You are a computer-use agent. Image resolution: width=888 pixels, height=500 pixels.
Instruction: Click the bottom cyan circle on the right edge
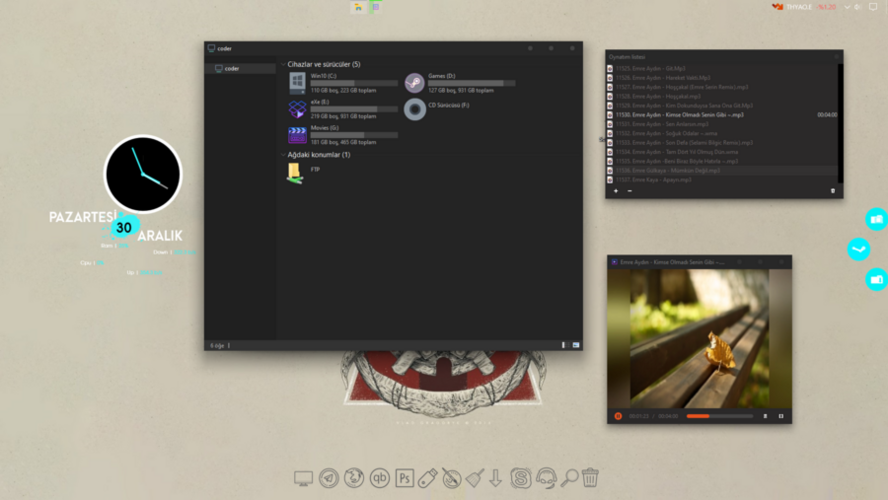[x=877, y=279]
